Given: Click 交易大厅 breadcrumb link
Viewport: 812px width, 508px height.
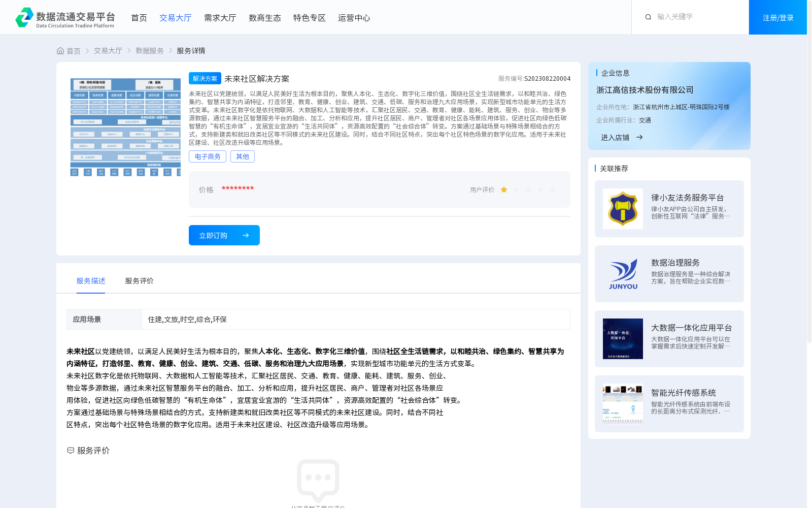Looking at the screenshot, I should [x=108, y=51].
